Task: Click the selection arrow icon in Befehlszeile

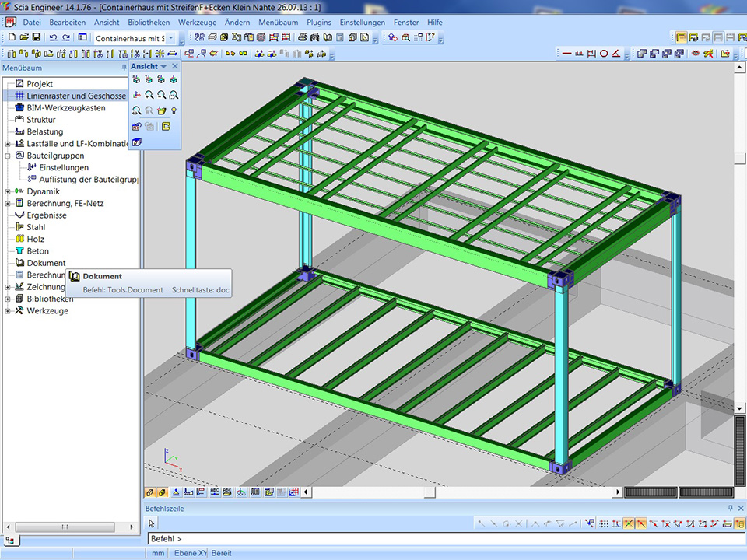Action: tap(153, 523)
